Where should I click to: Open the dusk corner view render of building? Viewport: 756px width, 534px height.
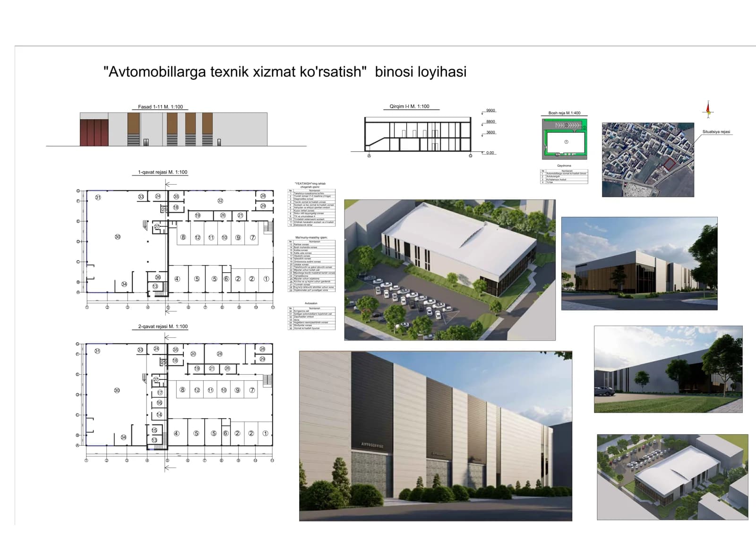[x=639, y=264]
